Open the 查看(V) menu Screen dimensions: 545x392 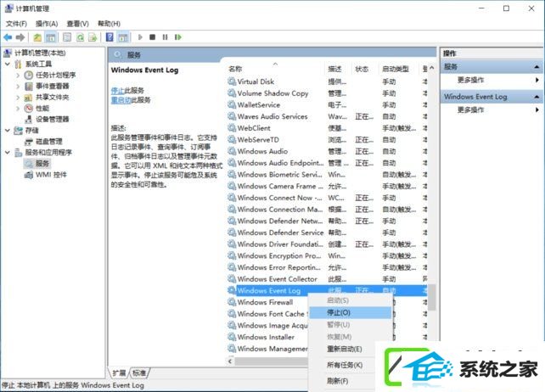[x=77, y=24]
